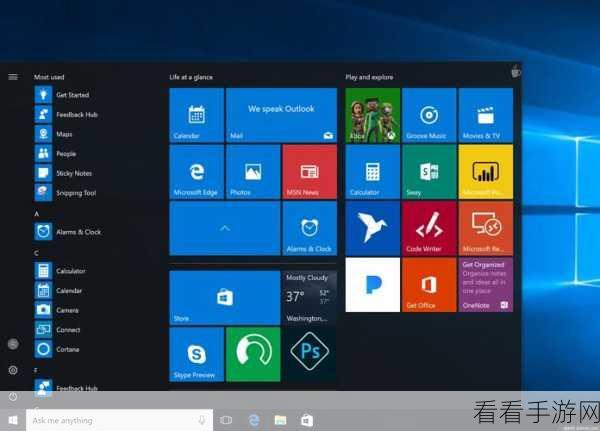Open the MSN News tile
The image size is (600, 431).
coord(310,172)
